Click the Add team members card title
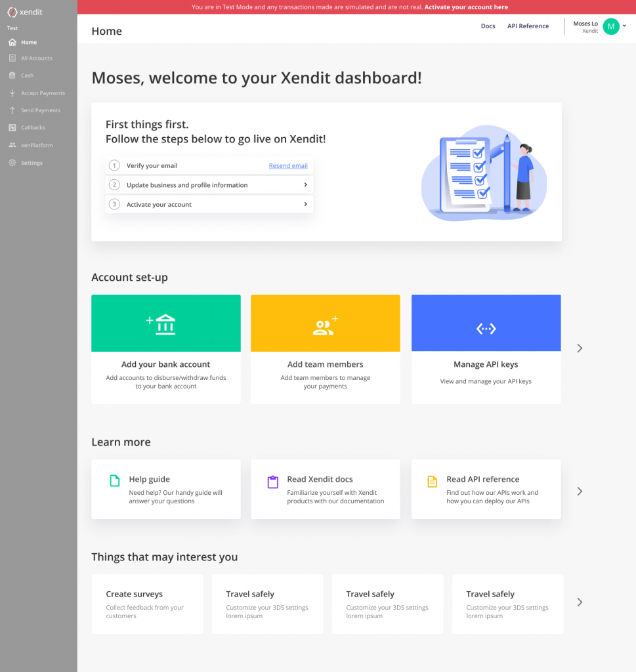The image size is (636, 672). click(326, 364)
